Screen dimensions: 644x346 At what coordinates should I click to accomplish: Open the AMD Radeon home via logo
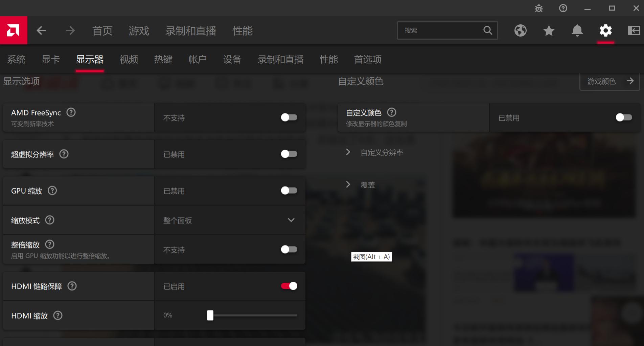click(x=14, y=30)
